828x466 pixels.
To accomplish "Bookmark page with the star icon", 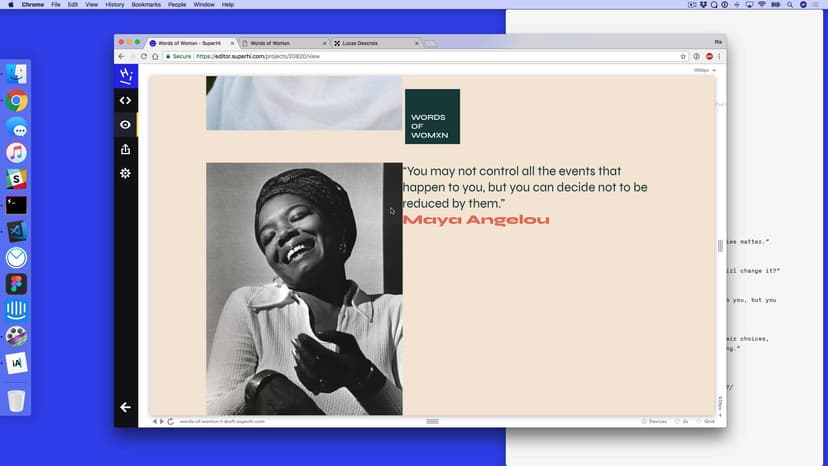I will [683, 56].
